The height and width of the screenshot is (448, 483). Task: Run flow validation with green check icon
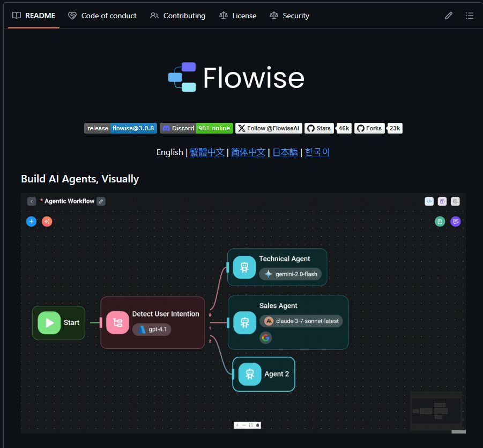click(440, 222)
